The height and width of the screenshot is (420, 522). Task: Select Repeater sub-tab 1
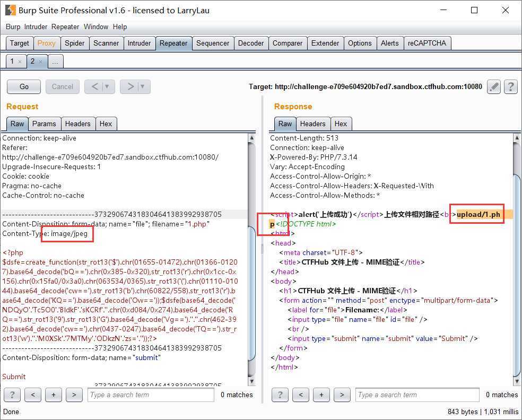click(x=12, y=61)
